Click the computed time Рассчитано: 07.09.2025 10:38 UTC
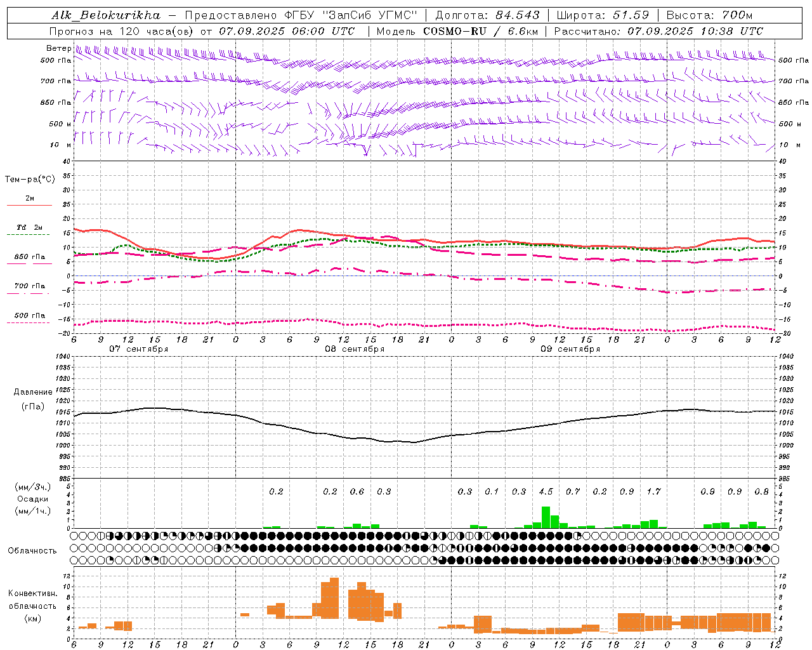Viewport: 812px width, 650px height. [658, 31]
